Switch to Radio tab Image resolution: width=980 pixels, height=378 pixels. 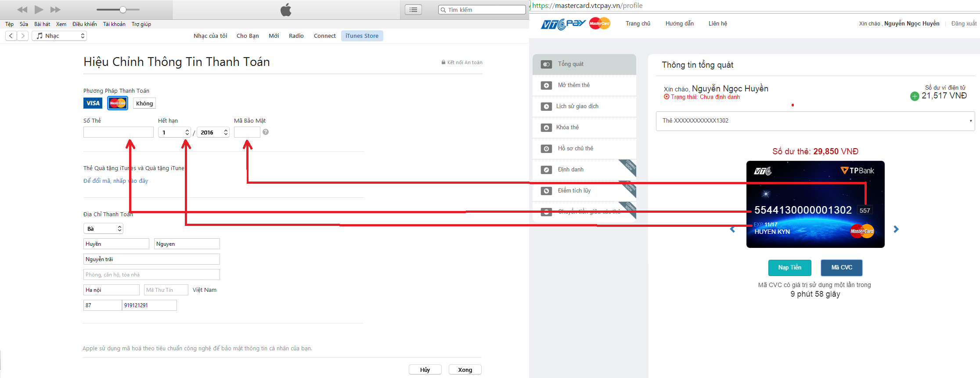[x=296, y=36]
